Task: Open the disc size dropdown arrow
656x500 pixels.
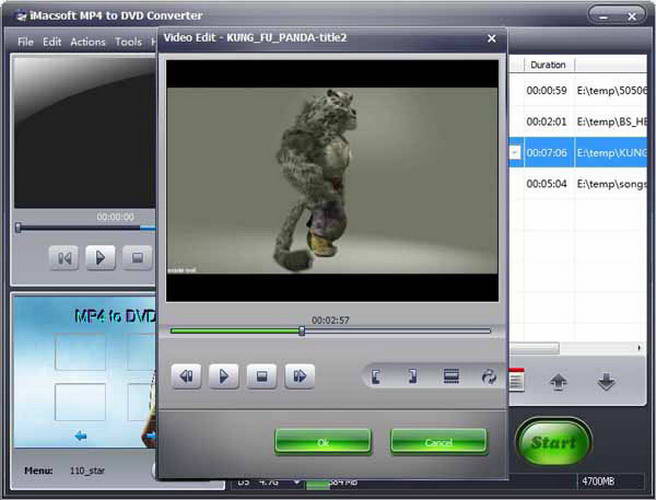Action: (x=297, y=482)
